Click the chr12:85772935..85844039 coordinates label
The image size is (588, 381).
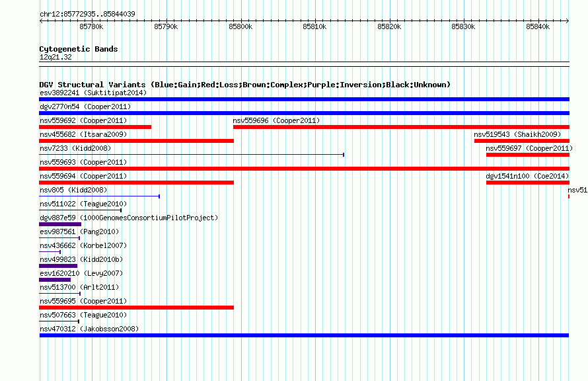pyautogui.click(x=87, y=14)
